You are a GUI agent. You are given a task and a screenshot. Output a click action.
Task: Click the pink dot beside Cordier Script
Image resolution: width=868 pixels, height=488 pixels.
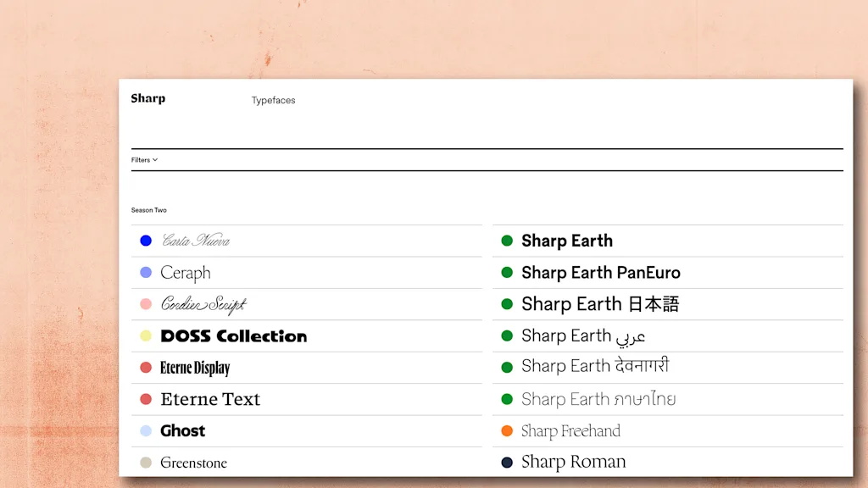[146, 304]
